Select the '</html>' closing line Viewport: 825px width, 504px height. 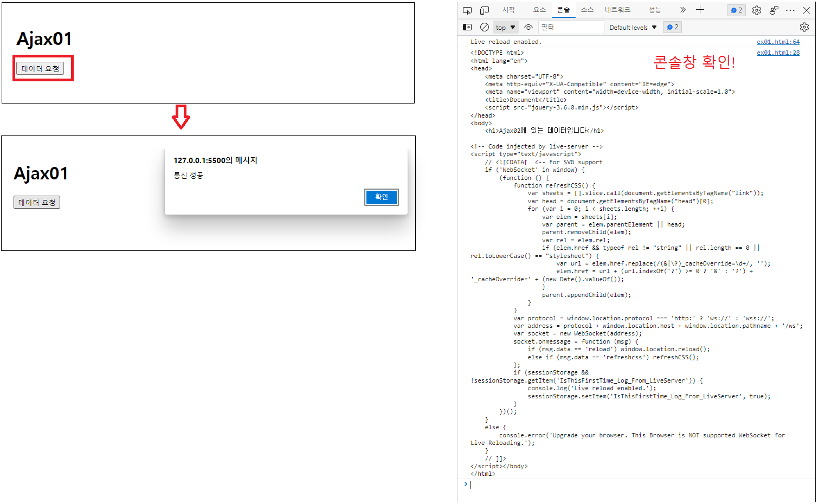tap(483, 474)
